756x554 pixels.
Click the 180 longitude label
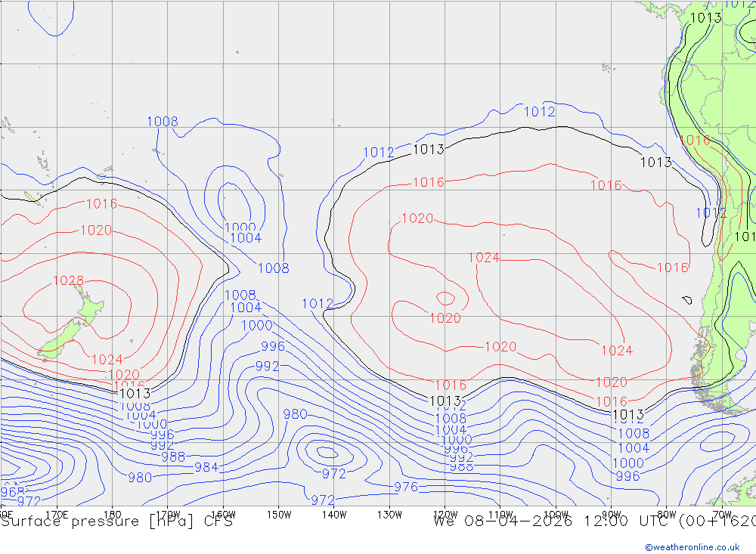[x=112, y=515]
